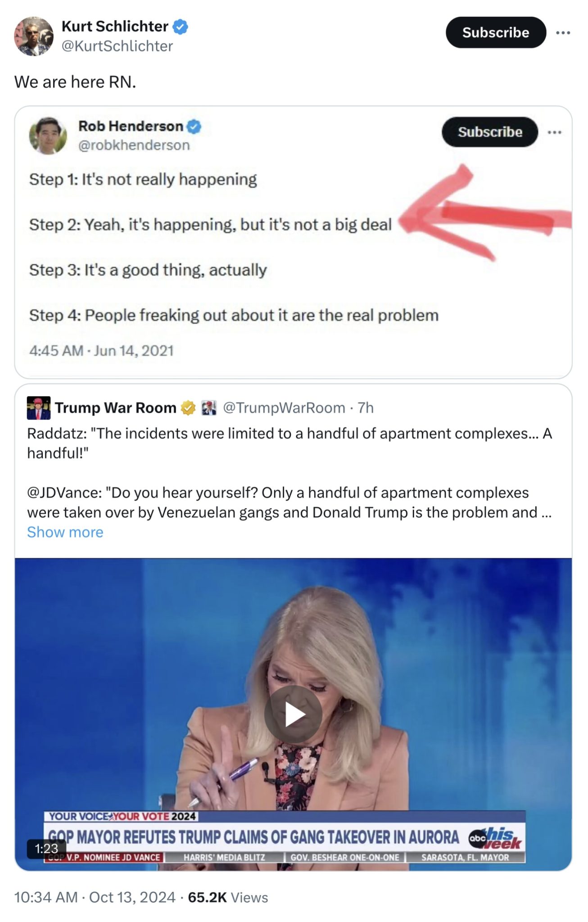Subscribe to Rob Henderson
This screenshot has height=922, width=588.
click(x=489, y=132)
